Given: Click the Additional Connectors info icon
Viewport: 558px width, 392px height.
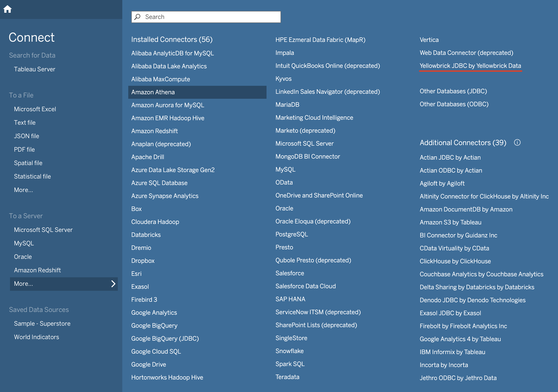Looking at the screenshot, I should coord(517,143).
